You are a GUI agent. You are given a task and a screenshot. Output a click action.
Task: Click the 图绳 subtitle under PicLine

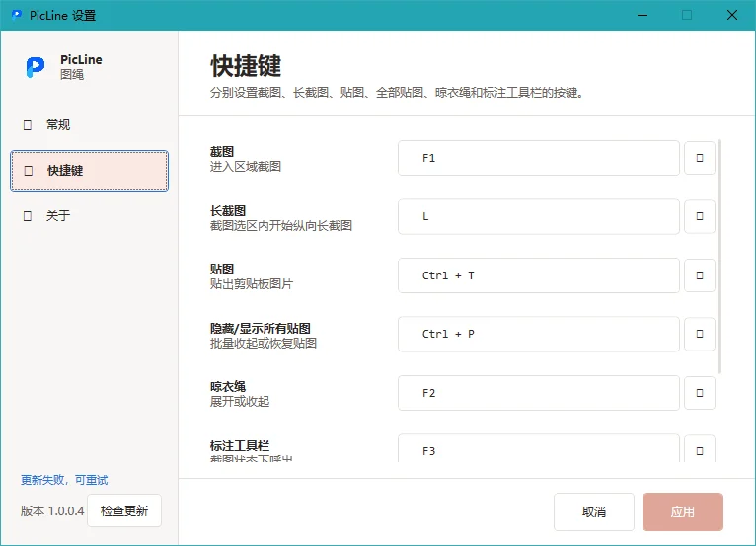tap(72, 74)
